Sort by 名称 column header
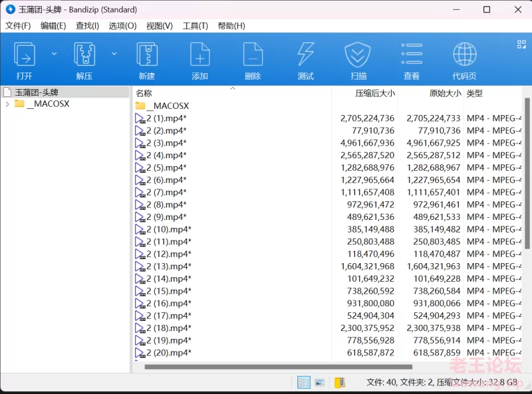The height and width of the screenshot is (394, 532). (x=144, y=93)
